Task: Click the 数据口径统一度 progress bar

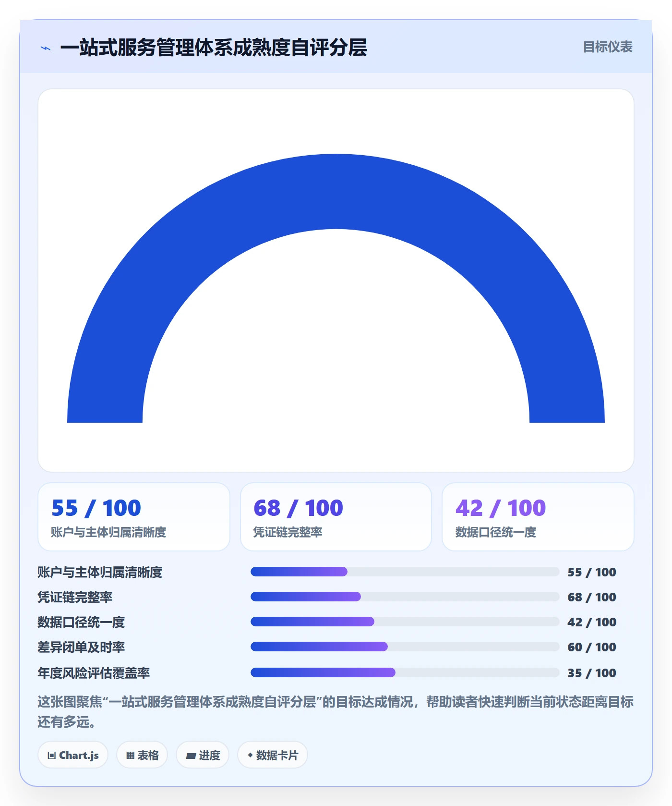Action: tap(405, 622)
